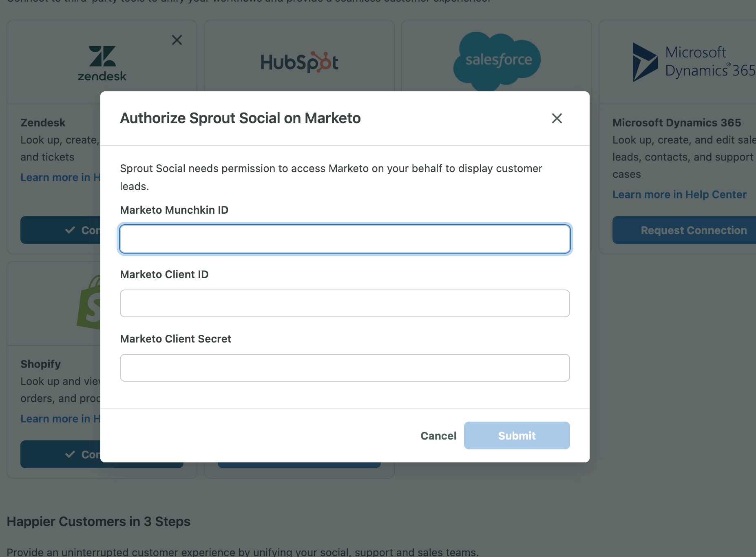Click the 'Sprout Social needs permission' description text
Image resolution: width=756 pixels, height=557 pixels.
coord(331,177)
